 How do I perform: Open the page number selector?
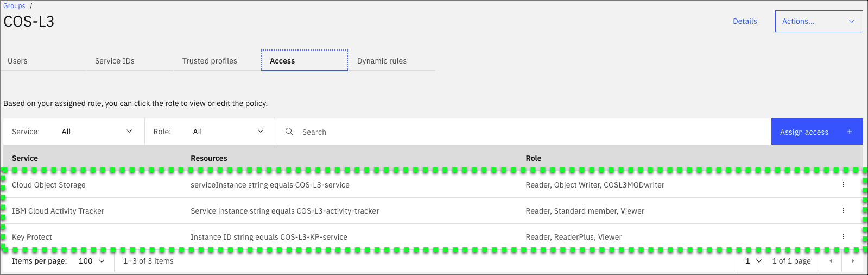[753, 261]
